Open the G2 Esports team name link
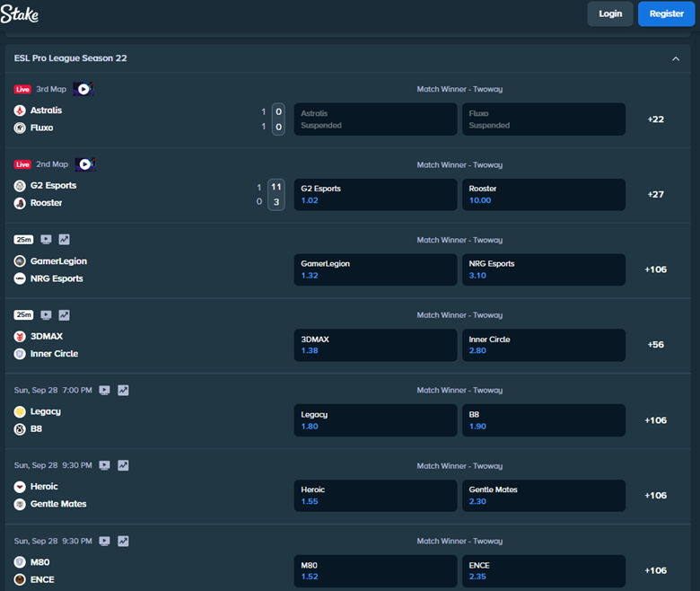The image size is (700, 591). click(x=53, y=185)
